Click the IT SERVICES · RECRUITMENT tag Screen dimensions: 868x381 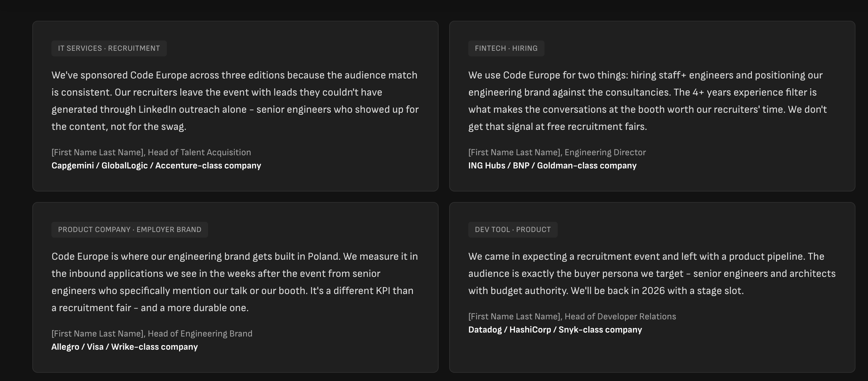pos(109,48)
